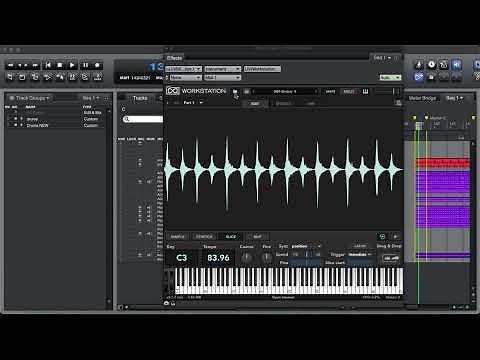
Task: Select the red region in the timeline
Action: 443,163
